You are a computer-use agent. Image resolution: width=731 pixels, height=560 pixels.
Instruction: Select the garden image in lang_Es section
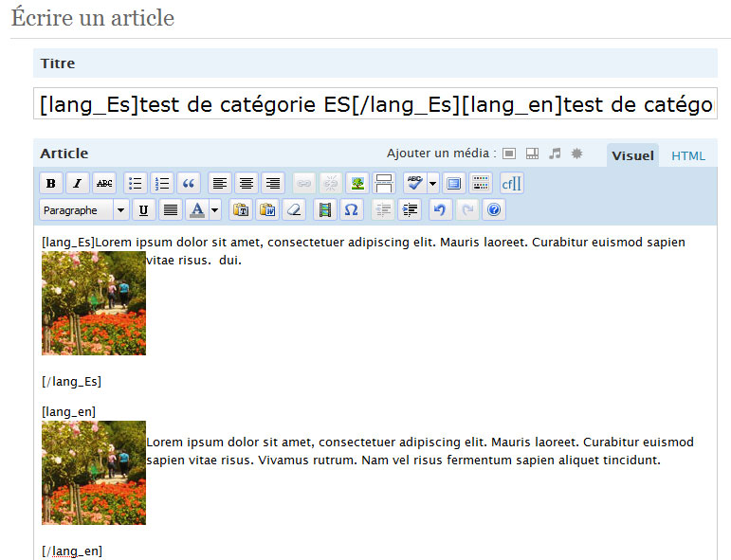(x=94, y=303)
